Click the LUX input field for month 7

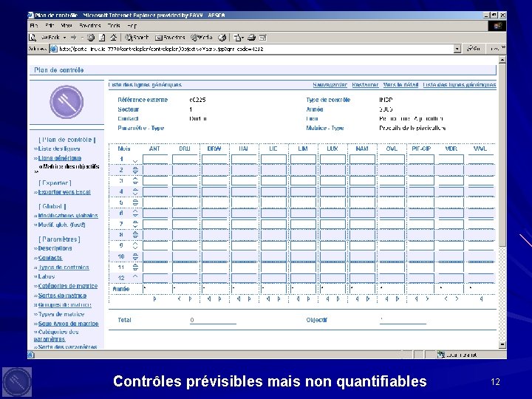(332, 224)
